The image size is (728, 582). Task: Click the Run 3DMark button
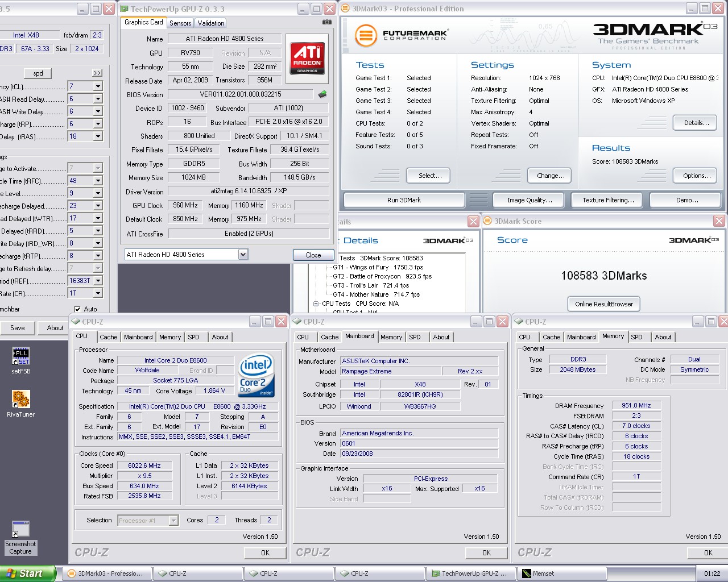404,200
